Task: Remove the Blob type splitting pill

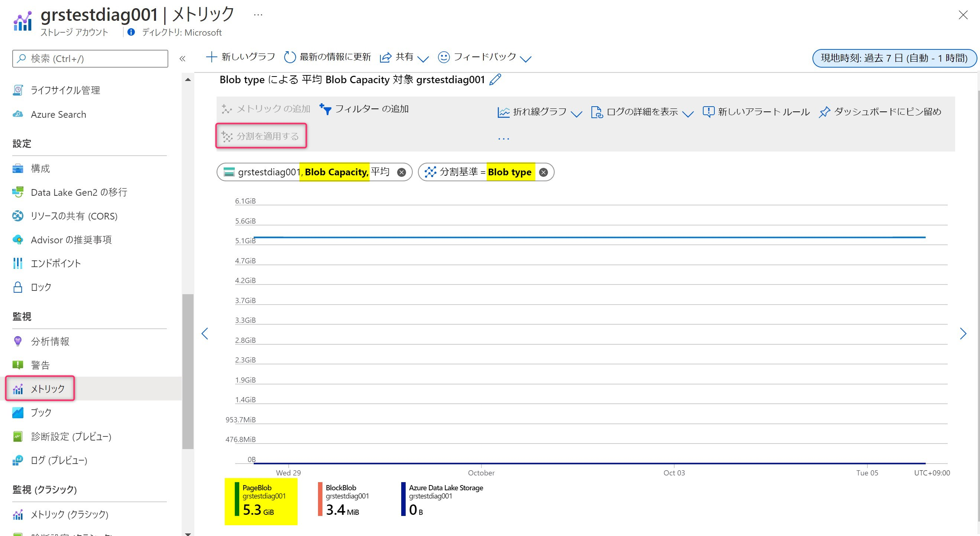Action: (x=543, y=172)
